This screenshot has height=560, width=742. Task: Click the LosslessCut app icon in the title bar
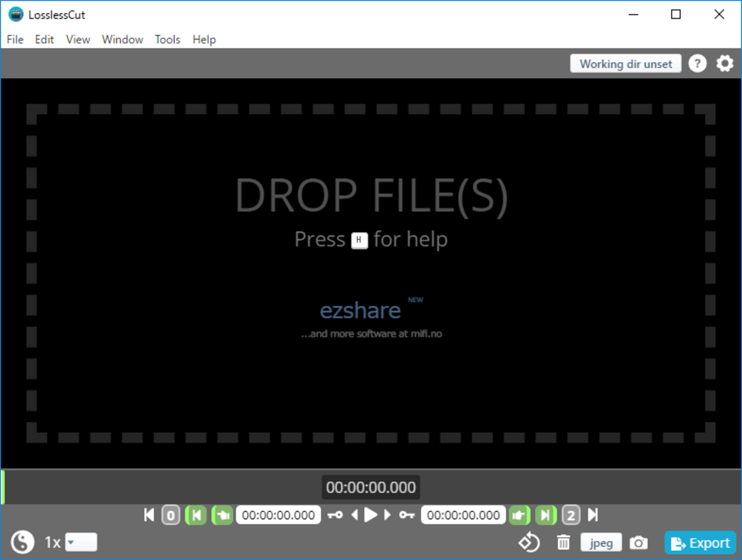coord(16,14)
